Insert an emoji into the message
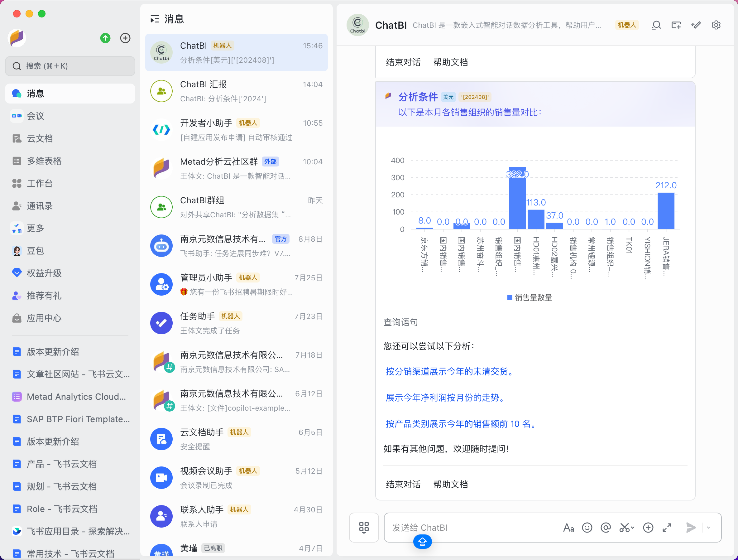The width and height of the screenshot is (738, 560). pyautogui.click(x=587, y=528)
